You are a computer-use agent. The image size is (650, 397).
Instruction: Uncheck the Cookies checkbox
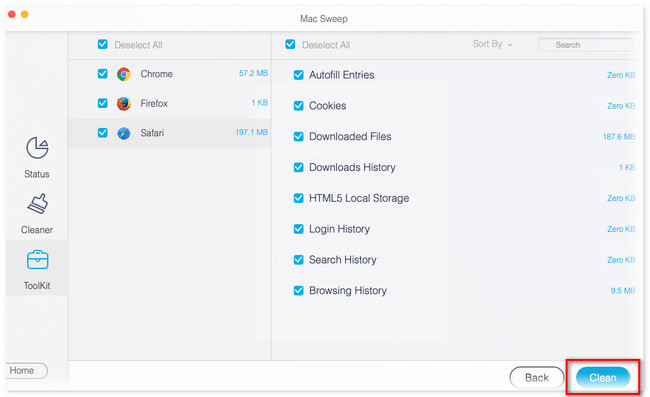point(298,106)
